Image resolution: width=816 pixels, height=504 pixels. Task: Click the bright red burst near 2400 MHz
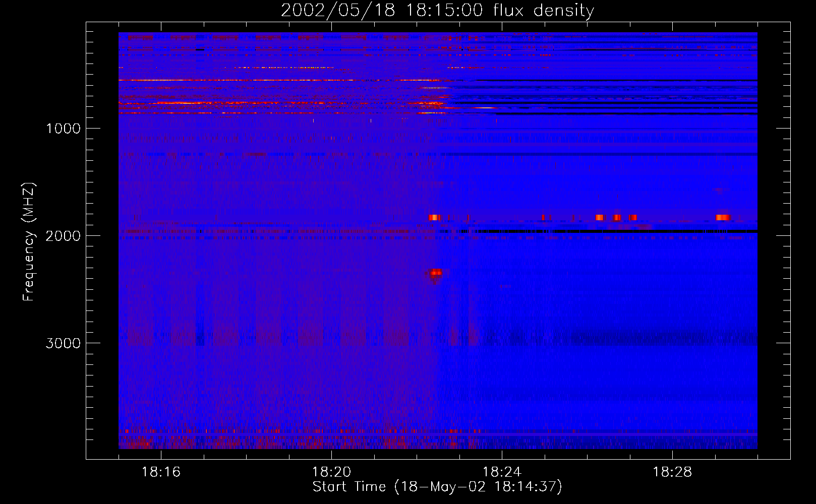[x=436, y=273]
